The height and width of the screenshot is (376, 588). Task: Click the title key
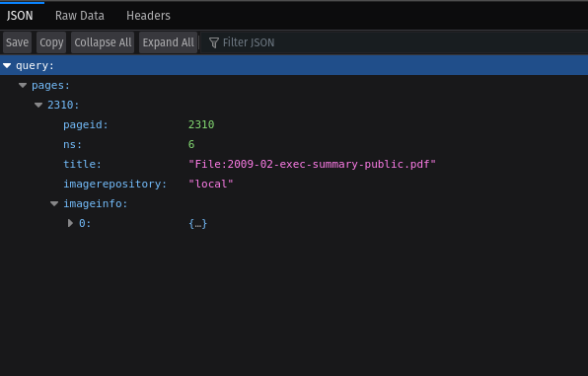click(x=82, y=165)
